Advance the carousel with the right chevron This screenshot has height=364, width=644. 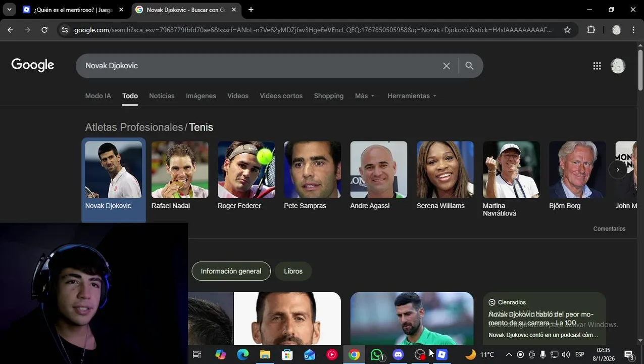[618, 170]
